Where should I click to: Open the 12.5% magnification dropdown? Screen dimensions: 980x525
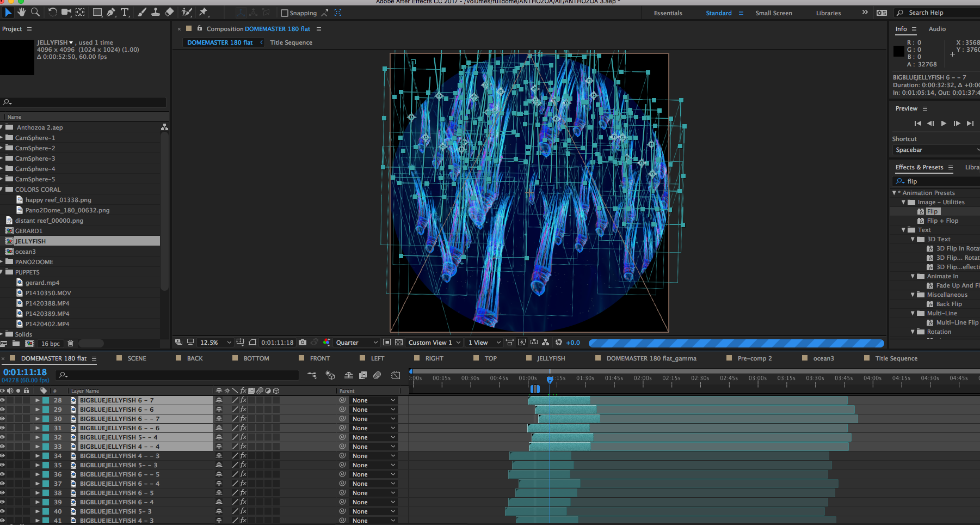(x=215, y=343)
